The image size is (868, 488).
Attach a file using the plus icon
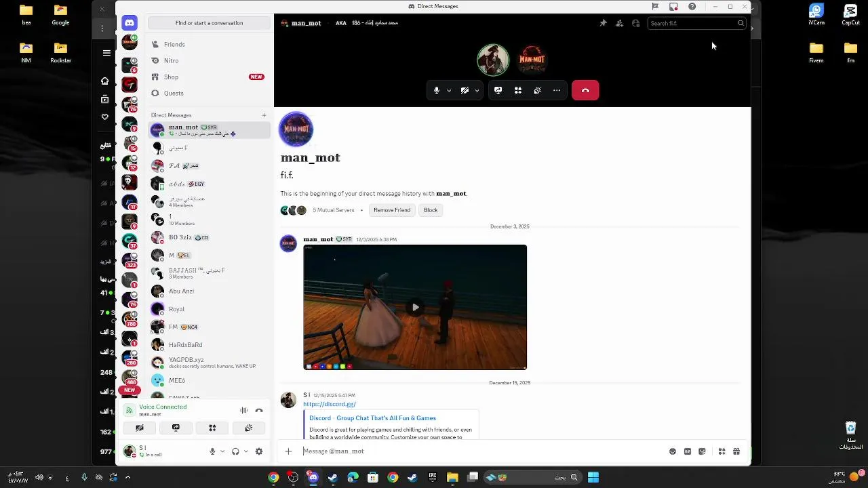click(x=288, y=451)
